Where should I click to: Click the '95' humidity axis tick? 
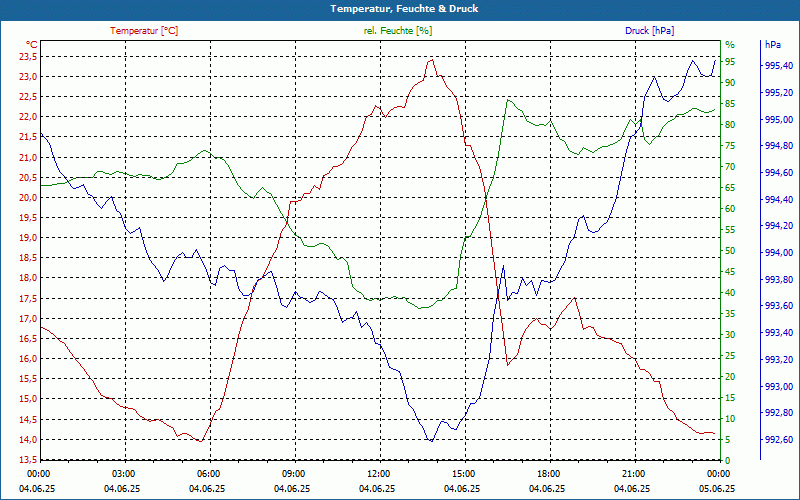(x=730, y=62)
